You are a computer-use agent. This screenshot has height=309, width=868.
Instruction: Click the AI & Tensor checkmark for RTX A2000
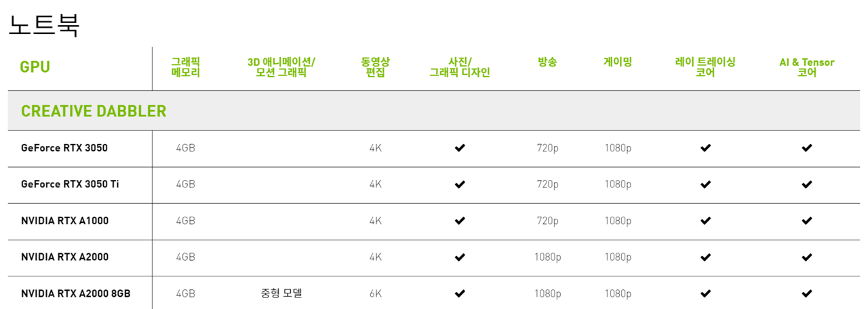(807, 257)
